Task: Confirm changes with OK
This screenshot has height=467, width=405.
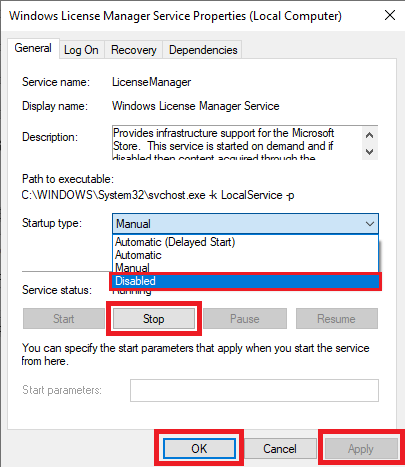Action: click(199, 448)
